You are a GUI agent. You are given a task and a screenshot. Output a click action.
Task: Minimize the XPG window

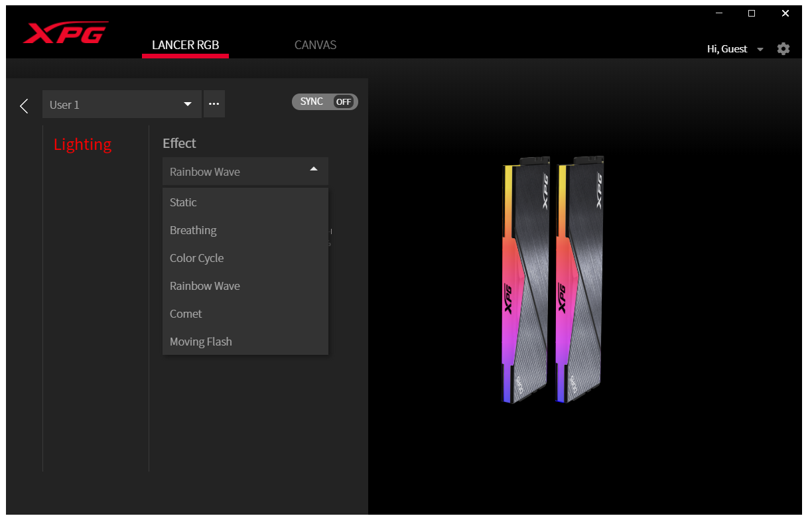click(719, 13)
